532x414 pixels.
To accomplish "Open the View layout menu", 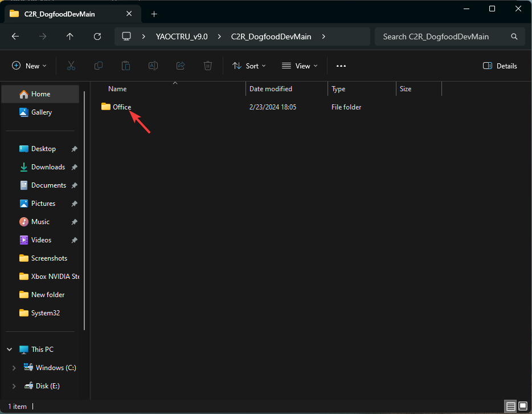I will [300, 66].
